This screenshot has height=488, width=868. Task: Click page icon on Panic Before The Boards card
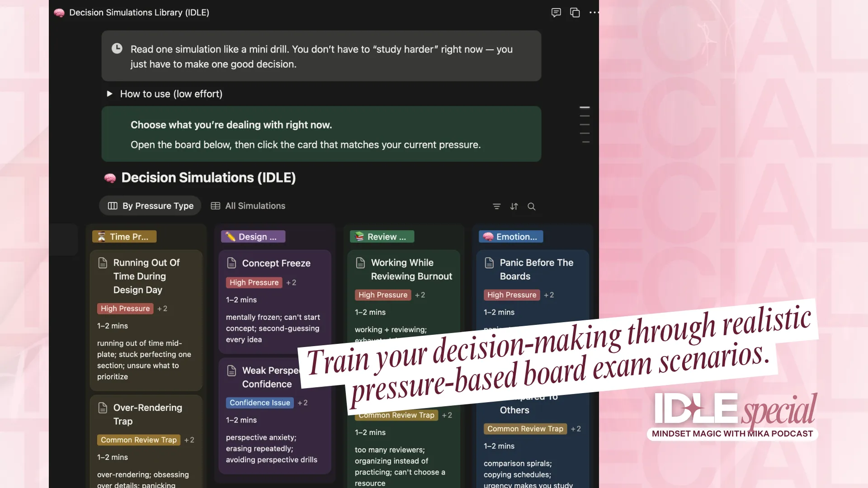coord(489,263)
